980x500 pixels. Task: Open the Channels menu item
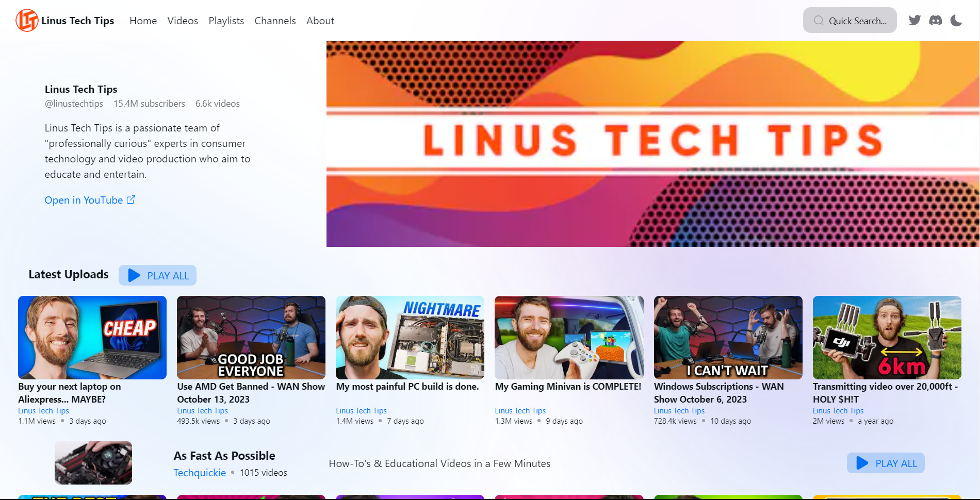275,21
